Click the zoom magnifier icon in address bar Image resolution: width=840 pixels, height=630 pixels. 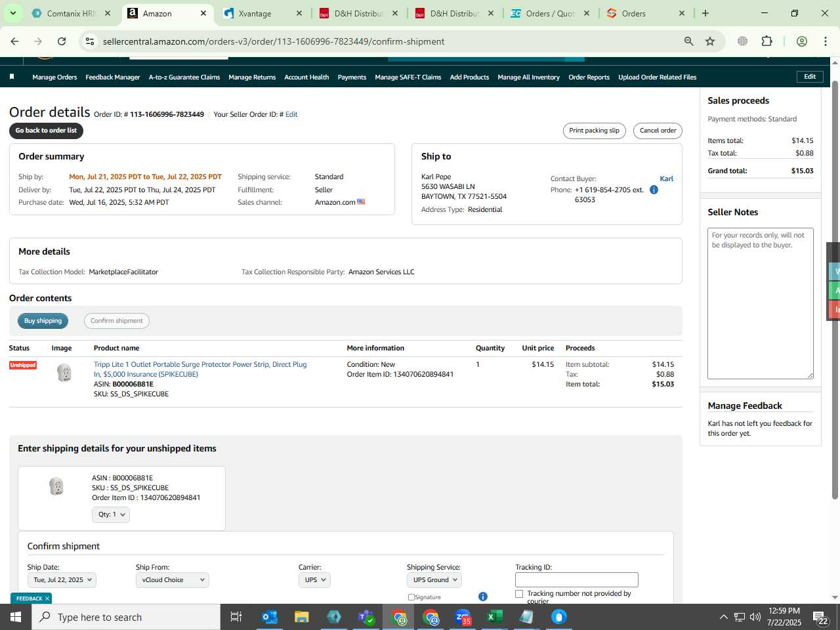[688, 41]
